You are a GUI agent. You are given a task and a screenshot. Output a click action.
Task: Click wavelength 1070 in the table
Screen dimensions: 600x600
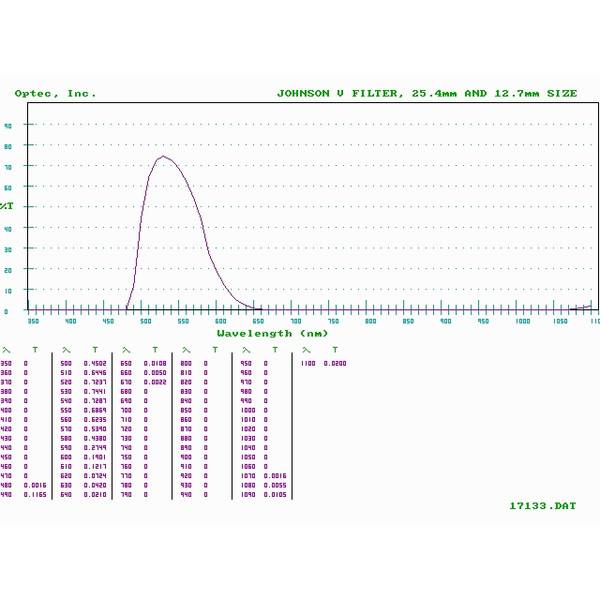pos(248,476)
